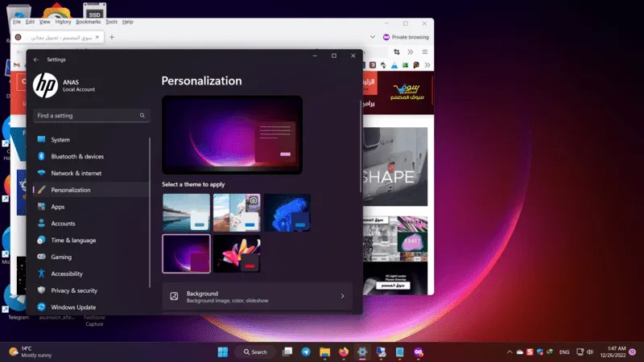Apply the blue bloom dark theme

[287, 212]
